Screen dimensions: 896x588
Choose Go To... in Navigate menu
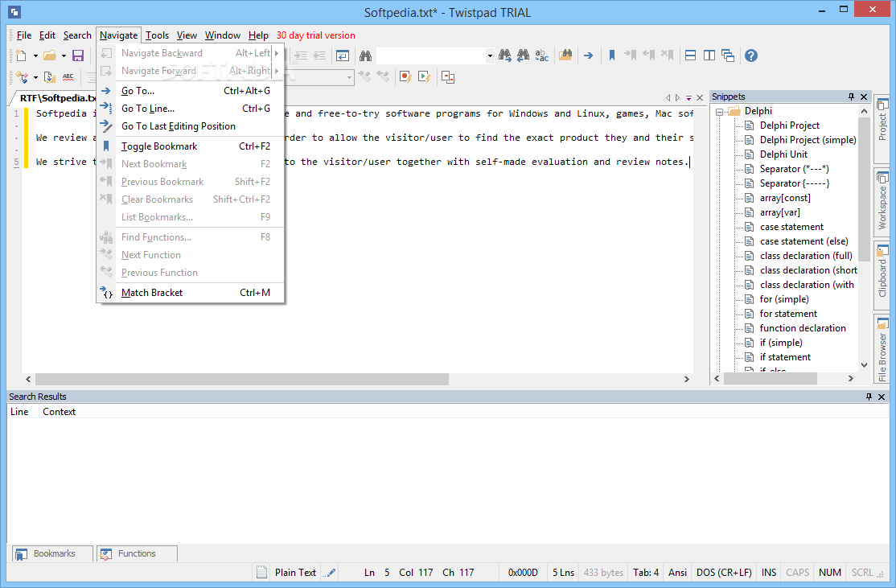click(191, 91)
